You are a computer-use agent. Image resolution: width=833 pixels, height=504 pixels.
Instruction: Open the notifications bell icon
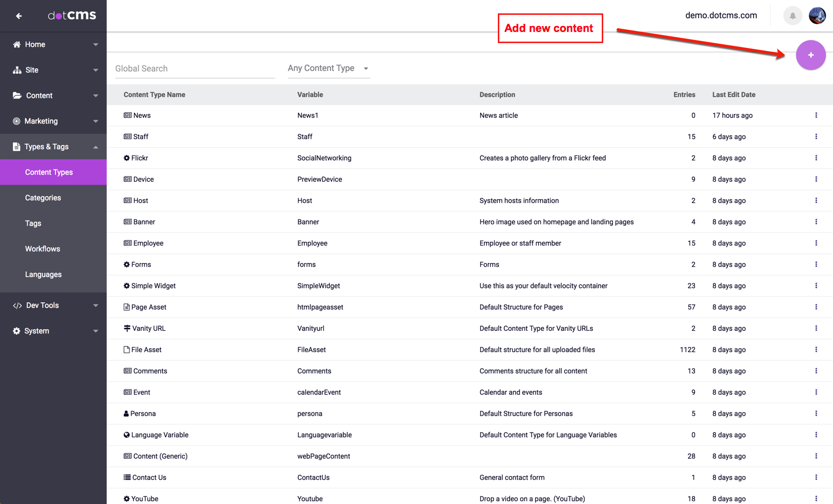tap(792, 15)
